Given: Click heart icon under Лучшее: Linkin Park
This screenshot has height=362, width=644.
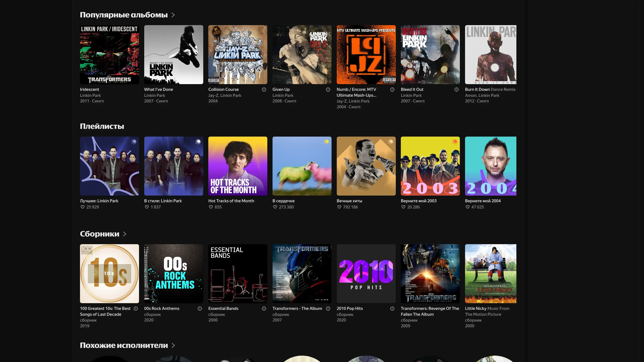Looking at the screenshot, I should click(83, 207).
